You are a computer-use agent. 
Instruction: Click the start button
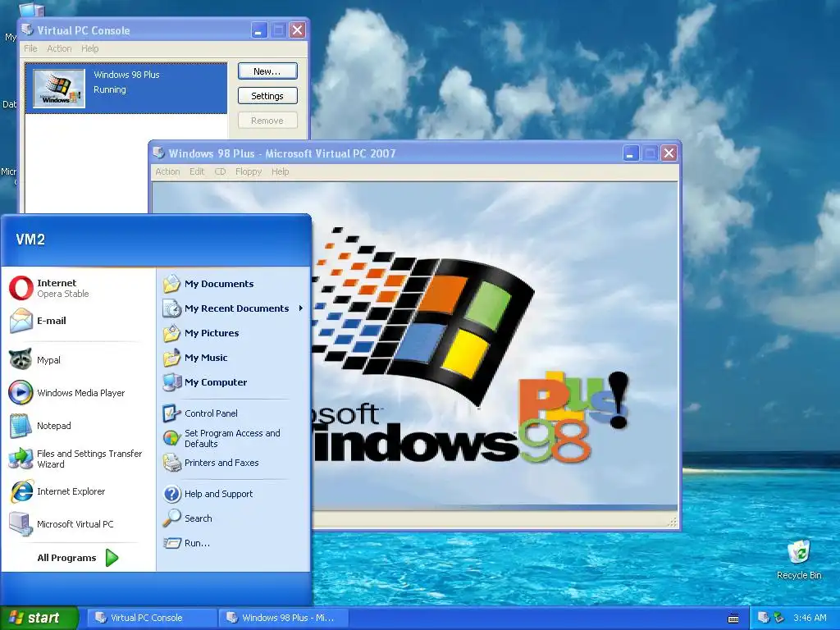39,618
